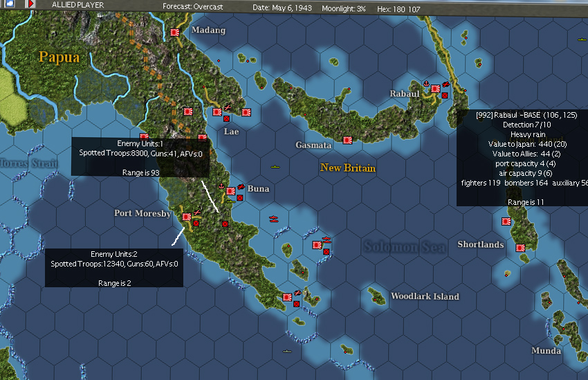Select the Gasmata base flag icon
Viewport: 588px width, 380px height.
[348, 141]
